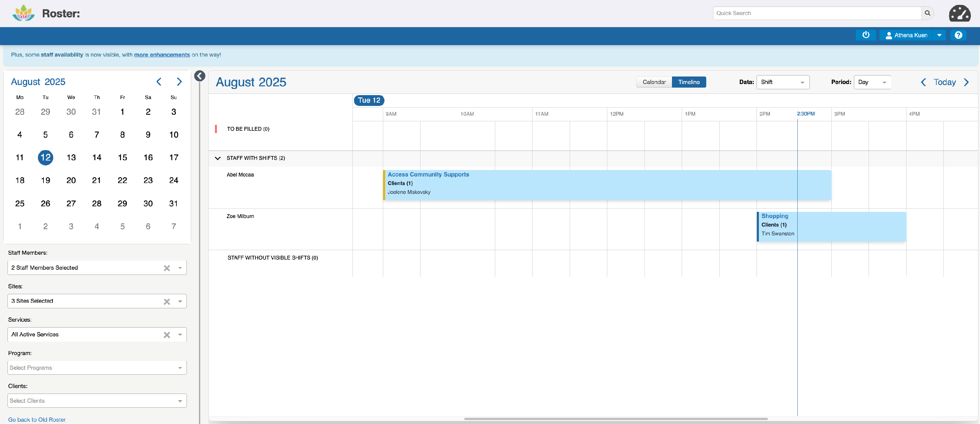Expand the Sites dropdown
This screenshot has height=424, width=980.
(180, 301)
